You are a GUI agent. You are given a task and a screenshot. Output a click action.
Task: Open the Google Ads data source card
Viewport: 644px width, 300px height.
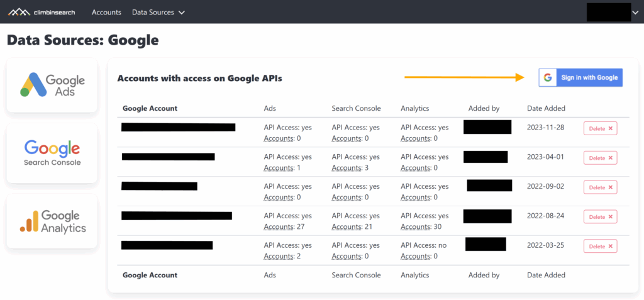point(52,86)
